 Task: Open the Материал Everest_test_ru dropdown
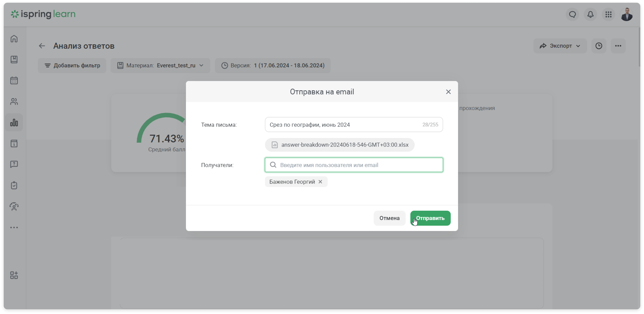tap(160, 65)
